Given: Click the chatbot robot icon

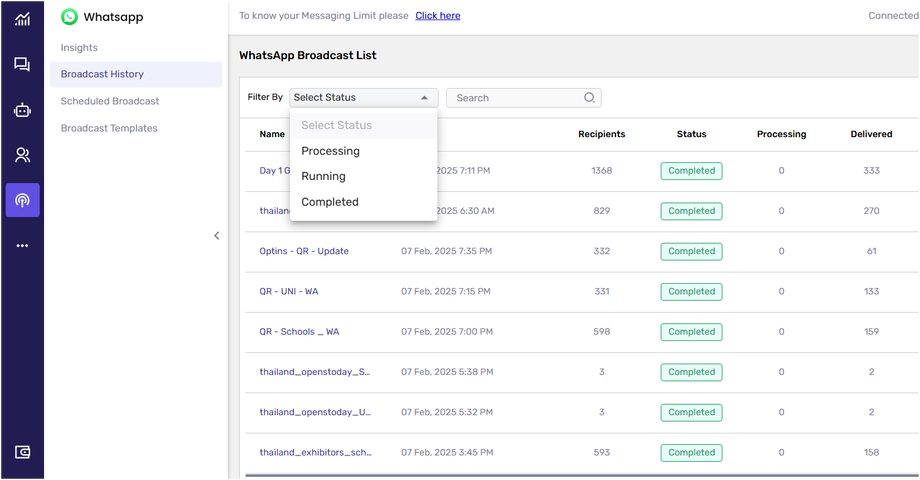Looking at the screenshot, I should 22,110.
